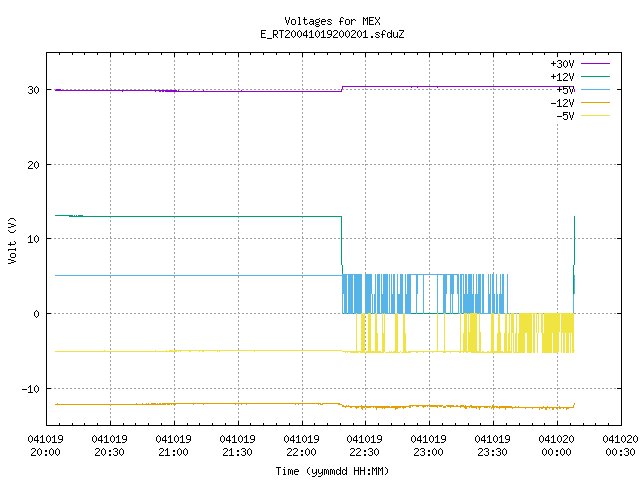The height and width of the screenshot is (480, 640).
Task: Select the filename "E_RT20041019200201.sfduZ" subtitle
Action: [332, 34]
